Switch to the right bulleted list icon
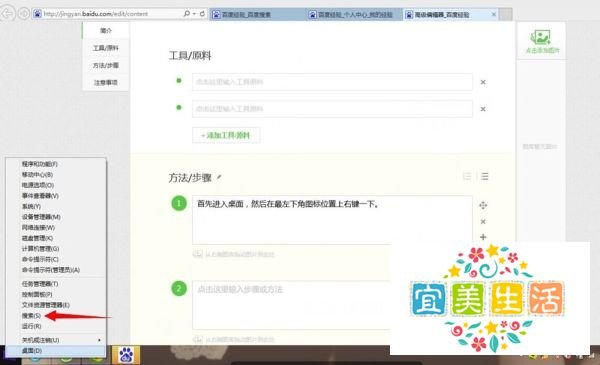The image size is (600, 365). point(484,176)
